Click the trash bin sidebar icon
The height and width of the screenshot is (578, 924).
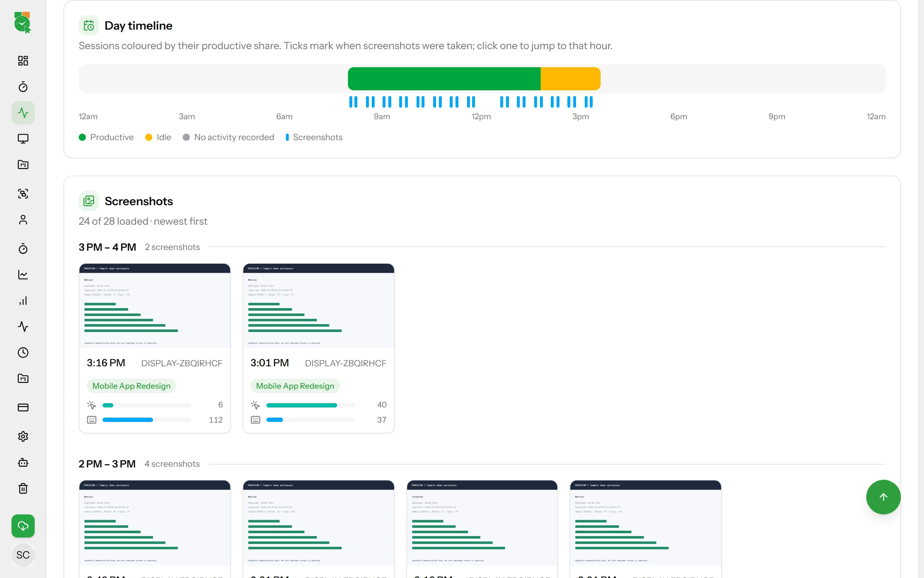[x=23, y=488]
